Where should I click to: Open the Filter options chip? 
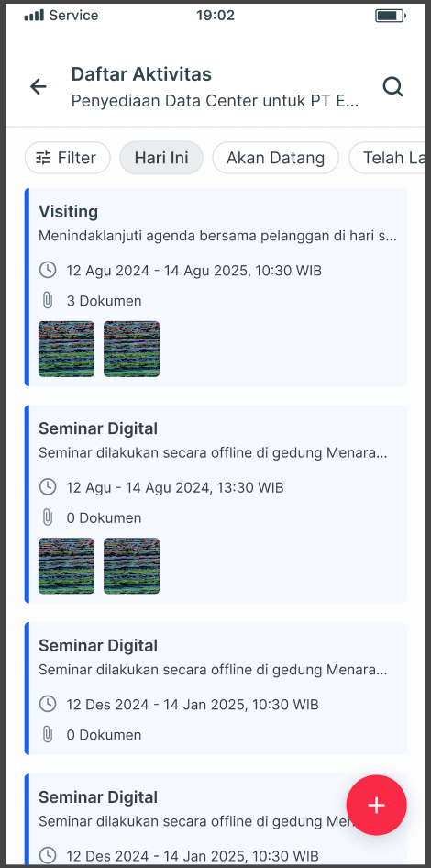pos(68,158)
